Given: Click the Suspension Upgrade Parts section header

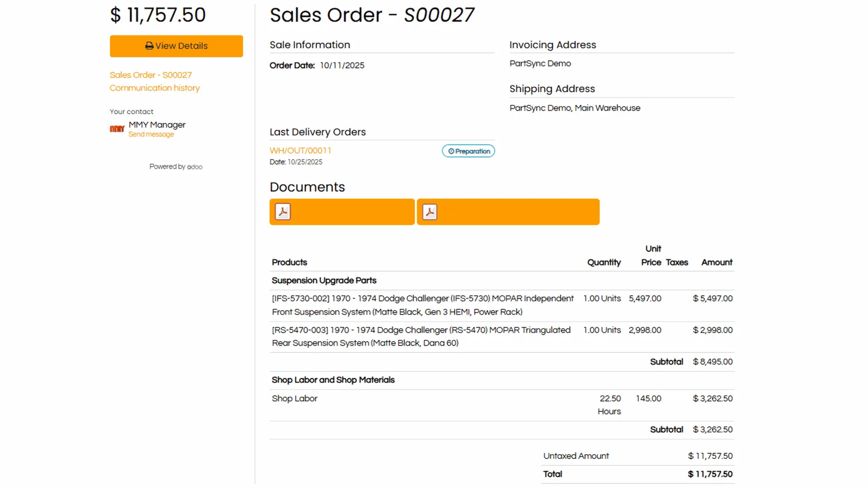Looking at the screenshot, I should click(x=324, y=281).
